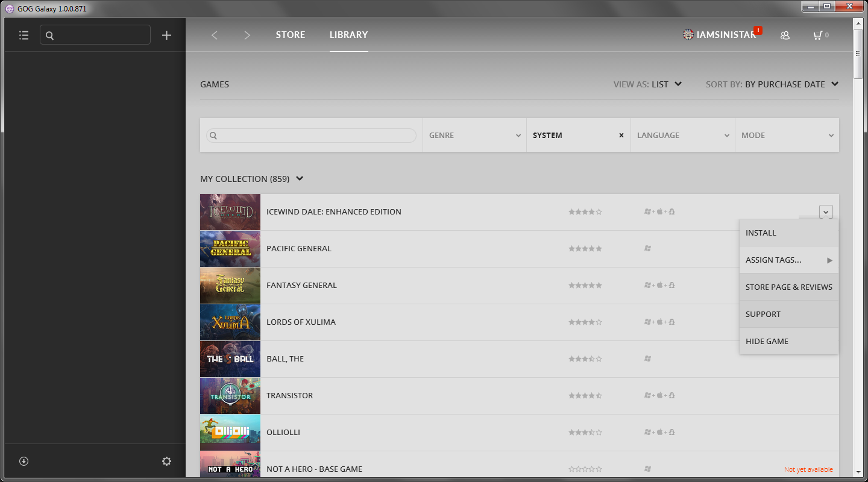Open the Not A Hero thumbnail

coord(230,464)
